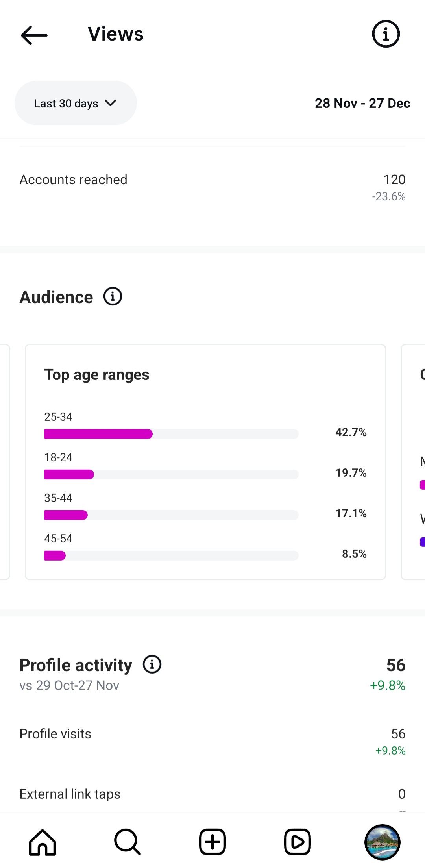
Task: Open the Views info icon
Action: click(x=386, y=34)
